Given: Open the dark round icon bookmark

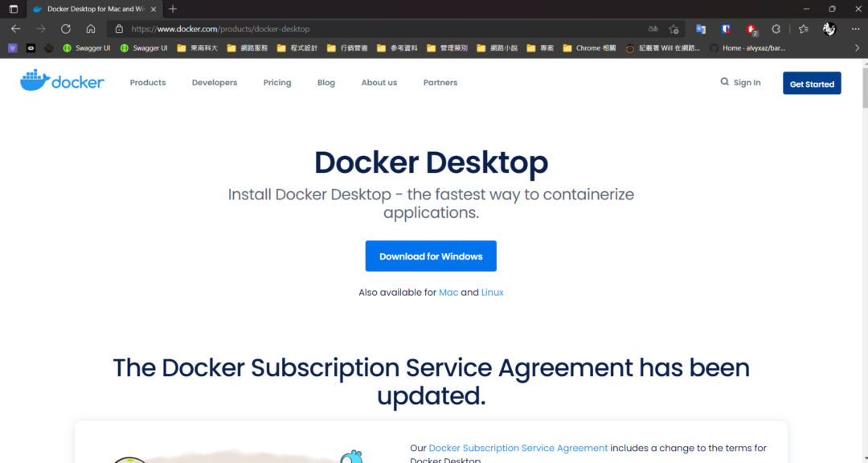Looking at the screenshot, I should (x=49, y=48).
